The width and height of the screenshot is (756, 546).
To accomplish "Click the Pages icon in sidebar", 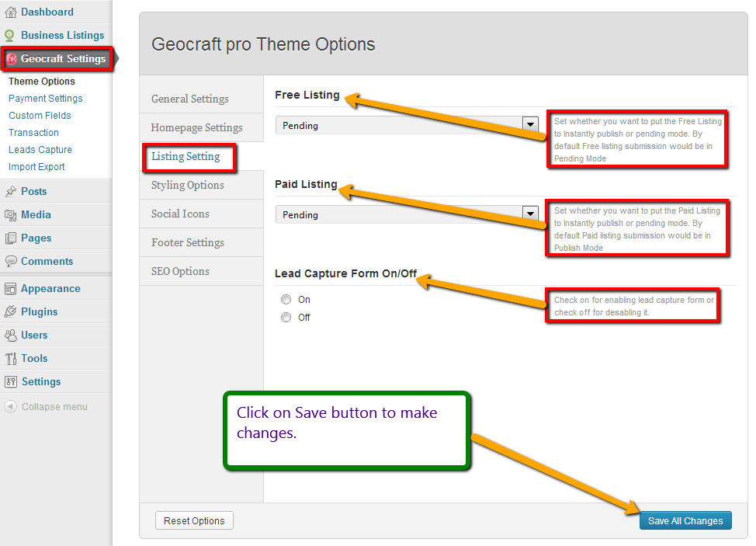I will click(11, 238).
